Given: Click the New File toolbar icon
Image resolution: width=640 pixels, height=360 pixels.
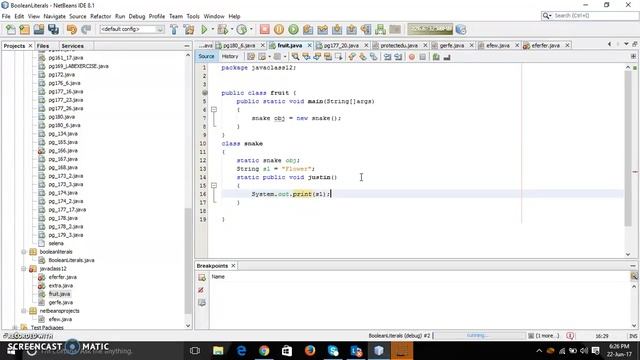Looking at the screenshot, I should click(11, 29).
